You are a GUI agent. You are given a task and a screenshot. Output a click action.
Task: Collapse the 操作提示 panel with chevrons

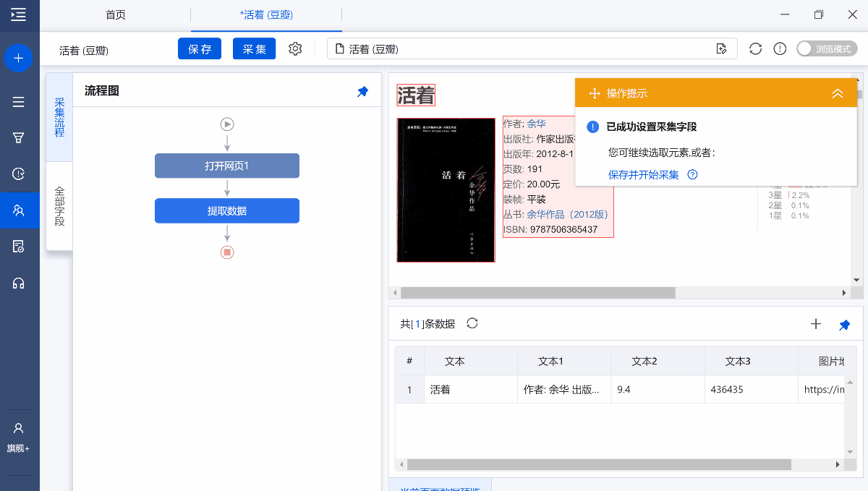[x=838, y=93]
